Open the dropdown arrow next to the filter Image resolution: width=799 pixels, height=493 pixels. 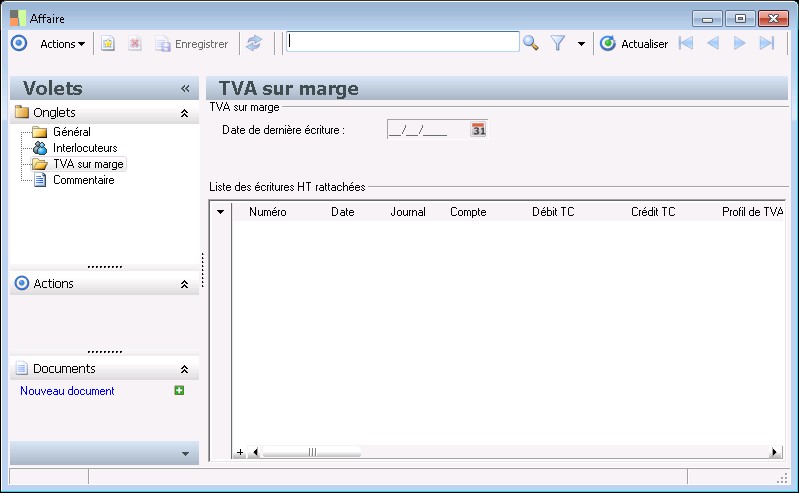(581, 44)
